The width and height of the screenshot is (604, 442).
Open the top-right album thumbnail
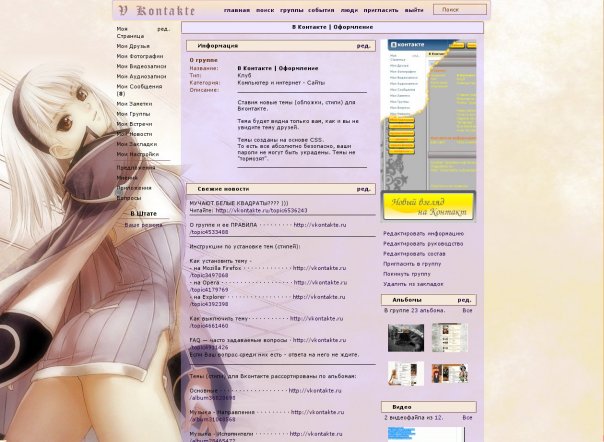(x=450, y=338)
